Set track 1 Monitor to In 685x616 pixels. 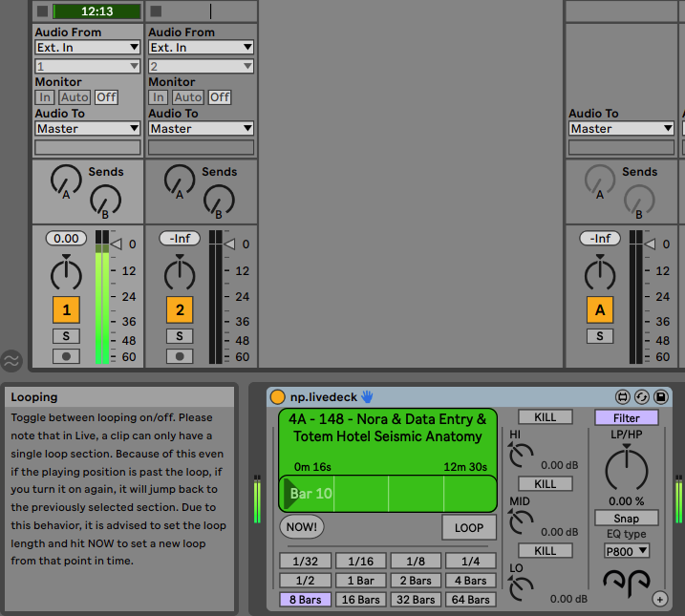(x=45, y=97)
